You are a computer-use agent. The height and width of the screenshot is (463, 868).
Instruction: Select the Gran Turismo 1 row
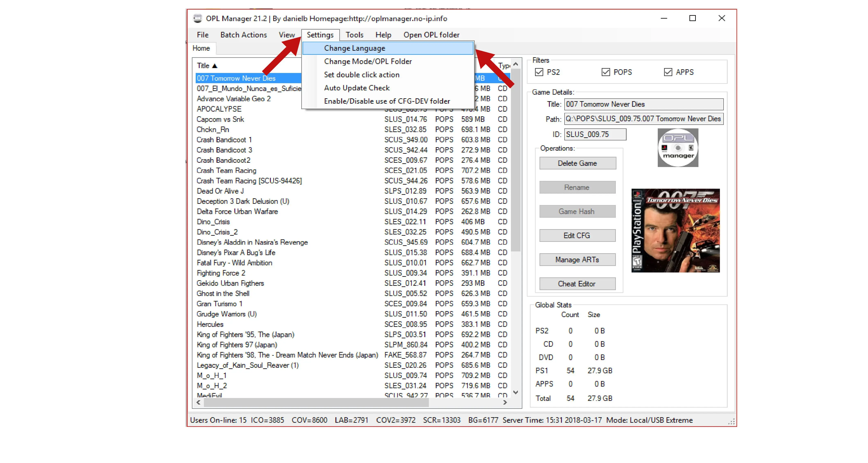353,304
